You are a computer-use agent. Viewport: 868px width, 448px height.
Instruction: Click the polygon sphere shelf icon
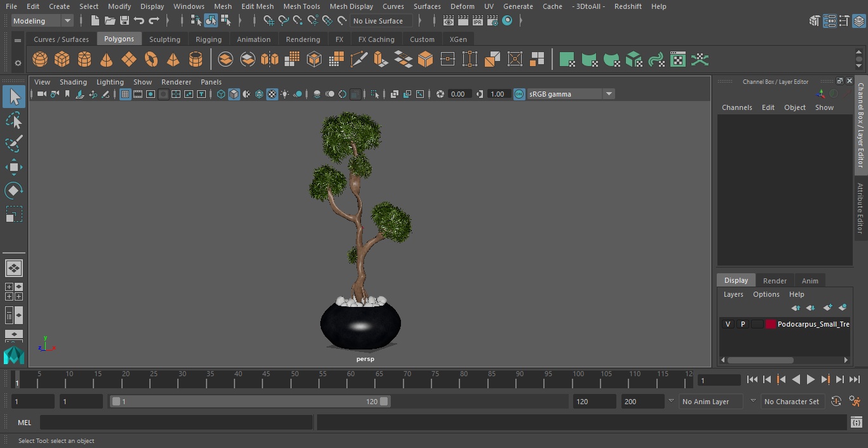coord(40,60)
